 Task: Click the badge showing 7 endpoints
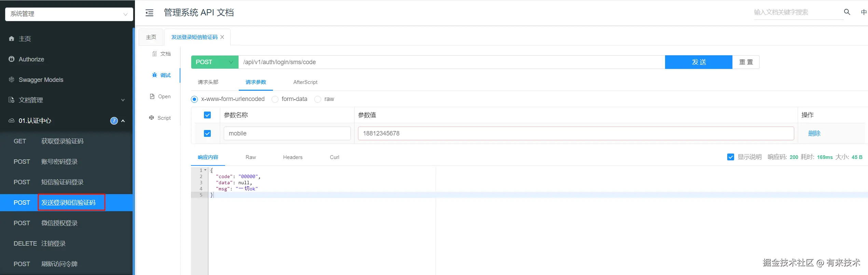tap(114, 121)
